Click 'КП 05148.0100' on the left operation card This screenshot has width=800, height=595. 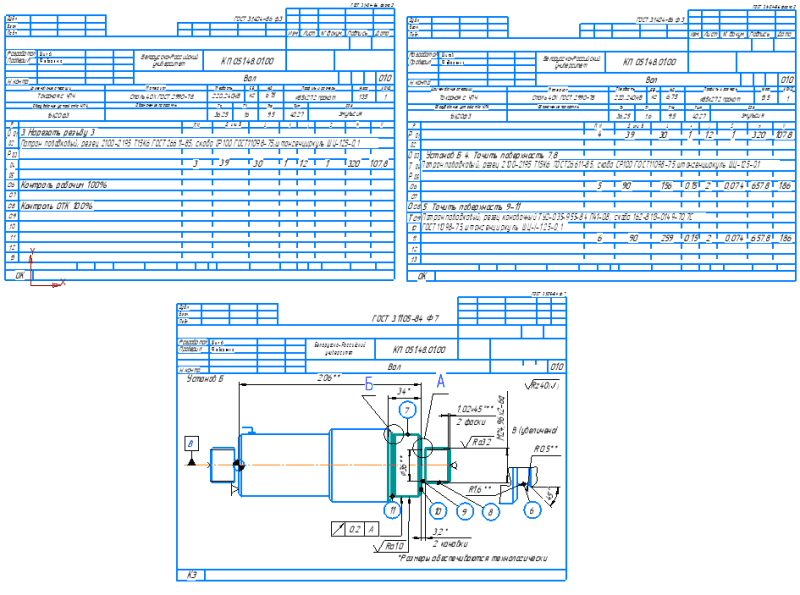(x=247, y=61)
